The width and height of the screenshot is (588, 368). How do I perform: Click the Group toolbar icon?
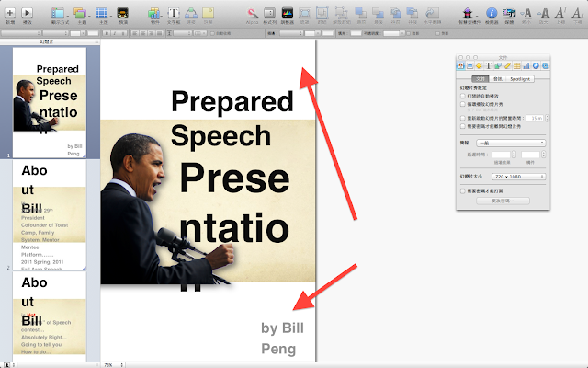pos(322,14)
